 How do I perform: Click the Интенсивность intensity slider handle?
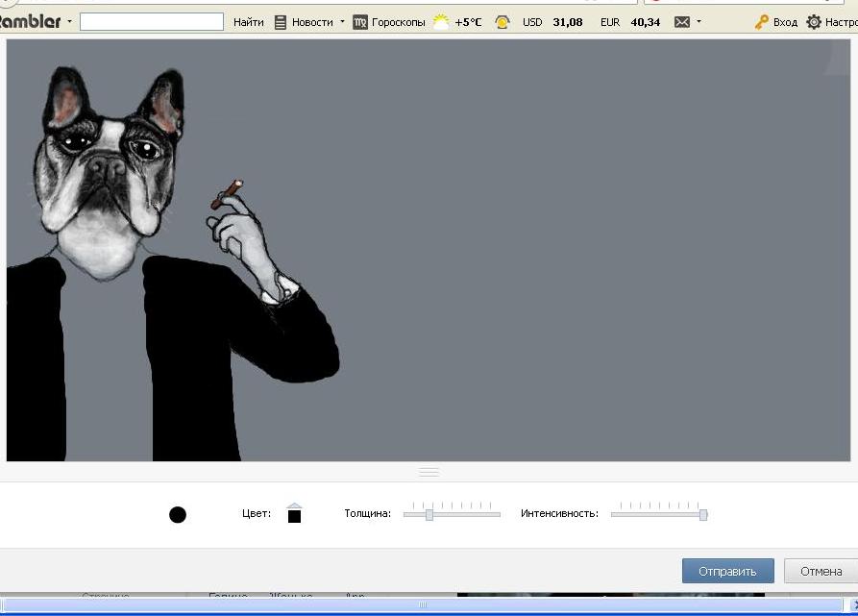click(703, 514)
